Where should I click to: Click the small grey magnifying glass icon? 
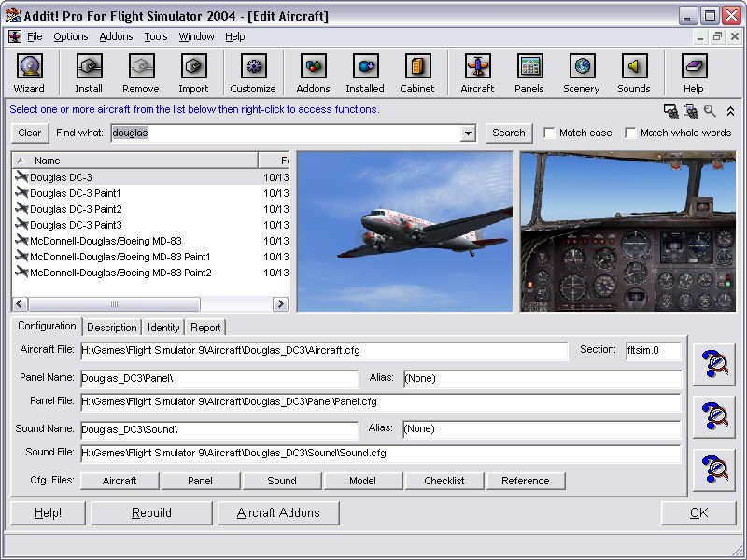click(710, 111)
